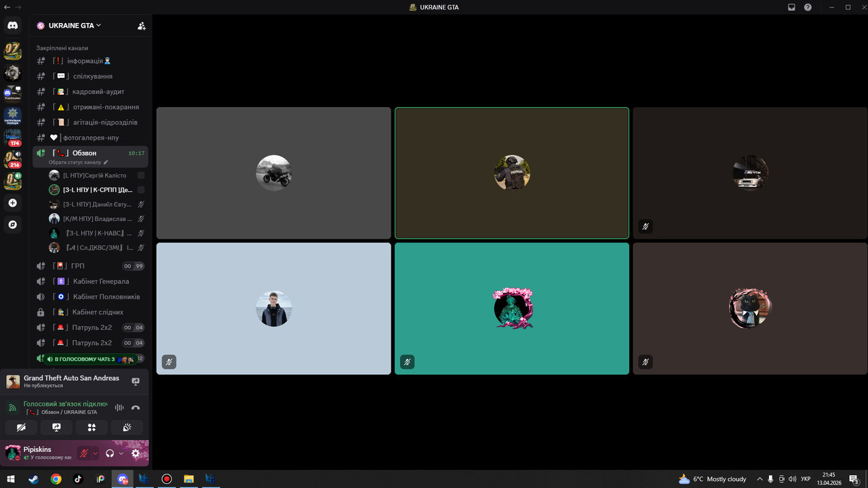Focus the motorcycle avatar video tile
The image size is (868, 488).
[274, 173]
